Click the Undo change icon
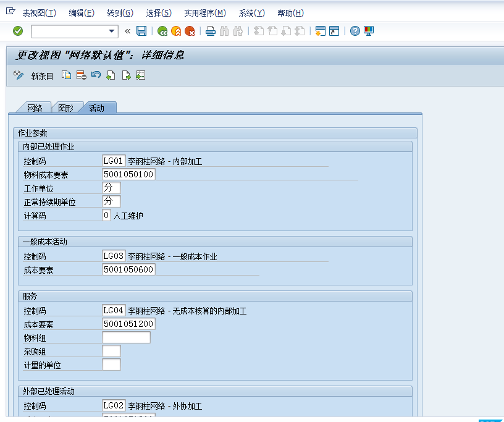 96,75
